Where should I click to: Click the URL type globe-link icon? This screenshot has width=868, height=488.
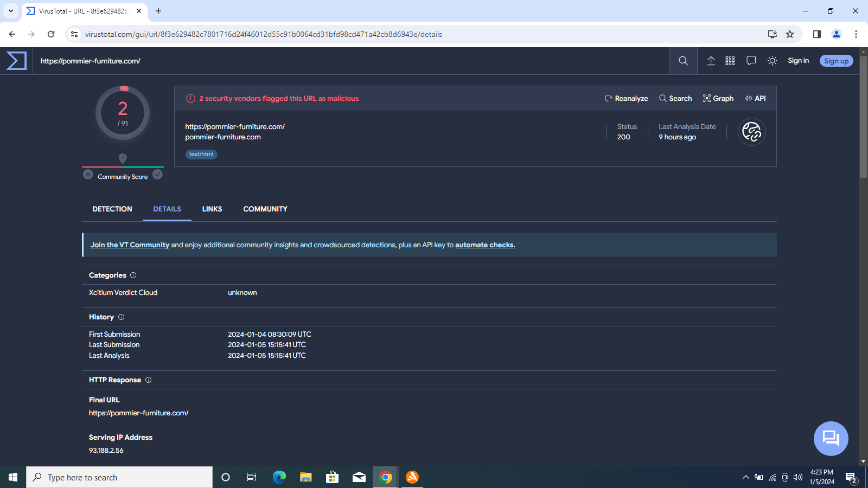coord(752,132)
